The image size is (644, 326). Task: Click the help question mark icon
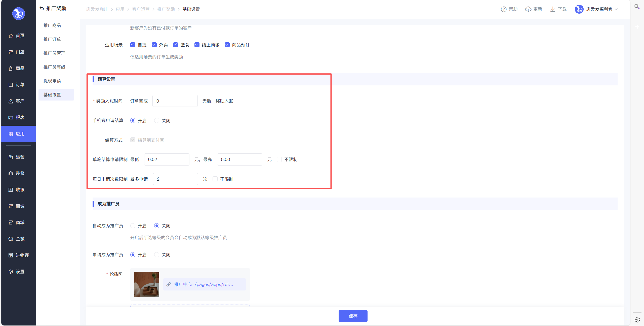[503, 9]
